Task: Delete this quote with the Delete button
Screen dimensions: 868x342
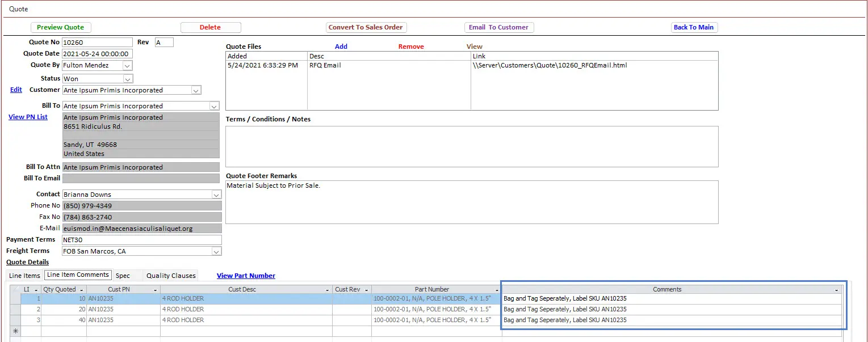Action: (x=211, y=27)
